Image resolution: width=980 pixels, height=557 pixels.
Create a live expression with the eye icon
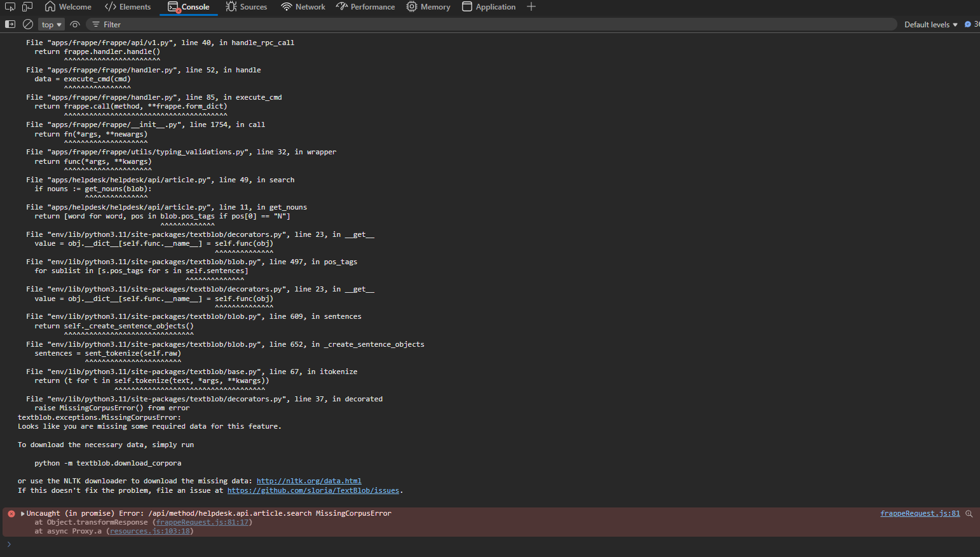[74, 24]
